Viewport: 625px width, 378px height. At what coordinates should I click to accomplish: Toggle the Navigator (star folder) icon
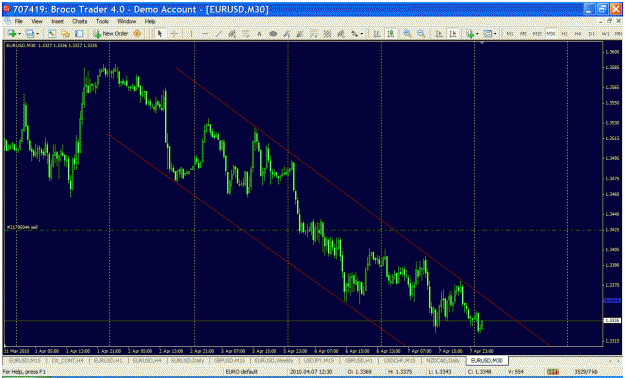(65, 34)
